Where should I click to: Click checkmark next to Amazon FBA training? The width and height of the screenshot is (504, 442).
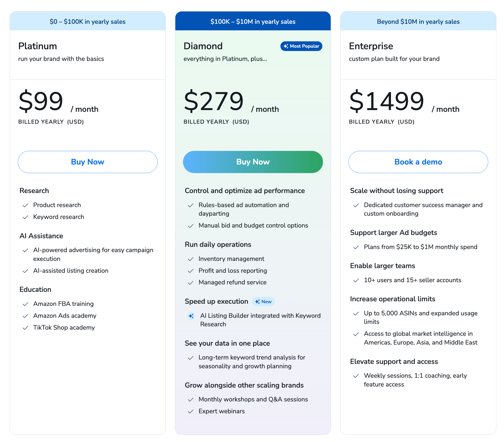click(25, 304)
